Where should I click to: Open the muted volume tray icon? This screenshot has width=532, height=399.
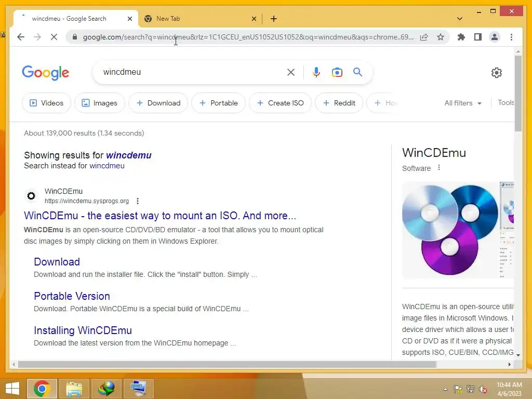(483, 389)
